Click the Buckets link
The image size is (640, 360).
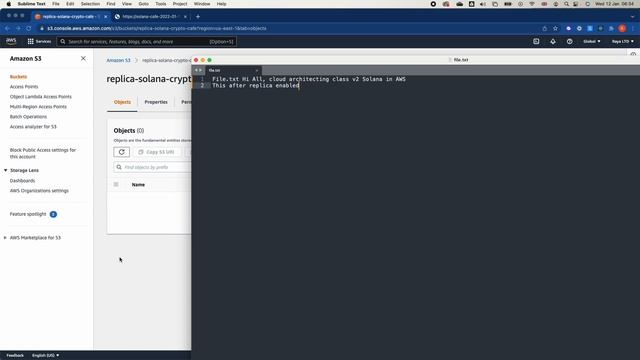(18, 77)
